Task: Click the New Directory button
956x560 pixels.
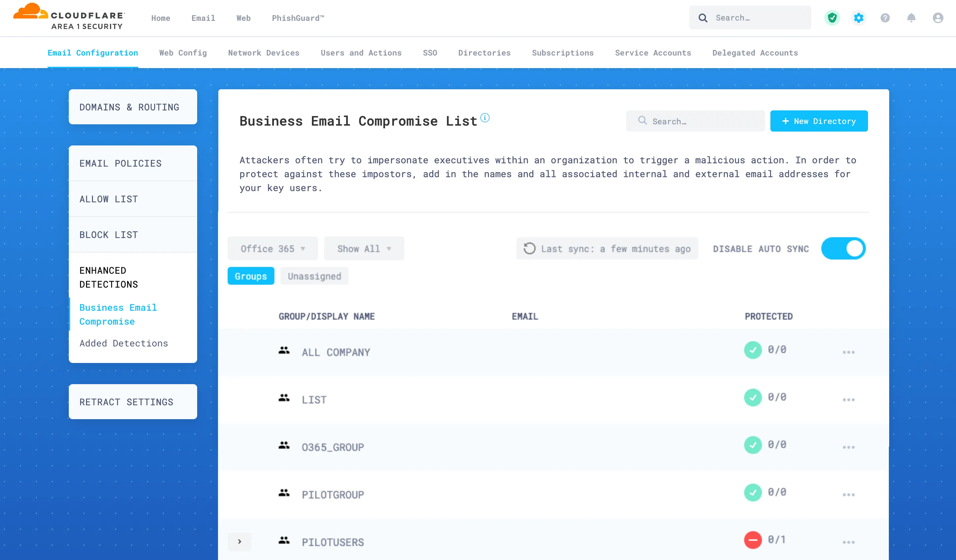Action: click(x=819, y=121)
